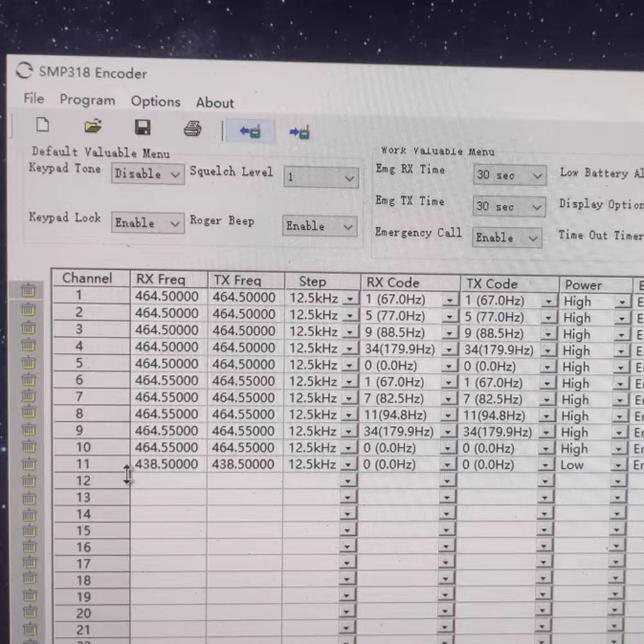Open the Keypad Lock dropdown
The image size is (644, 644).
(x=147, y=223)
